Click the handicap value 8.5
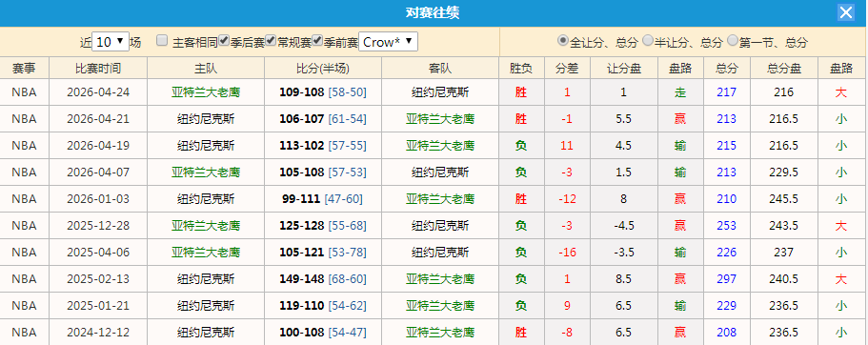Viewport: 868px width, 345px height. click(624, 279)
